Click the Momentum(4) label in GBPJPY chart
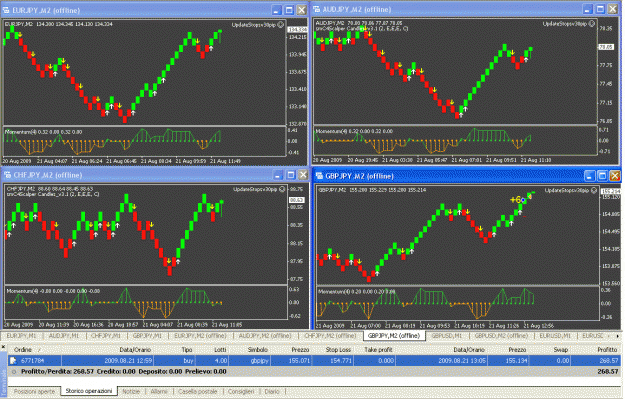625x399 pixels. coord(334,292)
